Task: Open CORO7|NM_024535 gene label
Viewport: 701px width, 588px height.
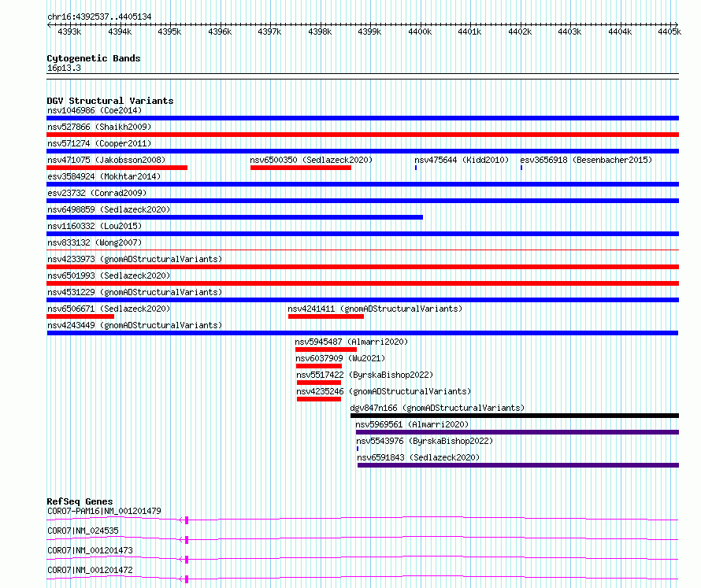Action: (x=83, y=531)
